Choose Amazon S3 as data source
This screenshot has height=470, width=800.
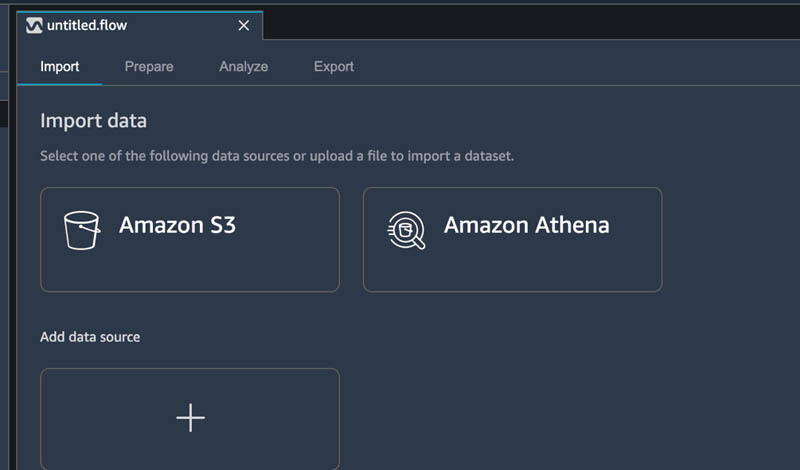pos(190,239)
